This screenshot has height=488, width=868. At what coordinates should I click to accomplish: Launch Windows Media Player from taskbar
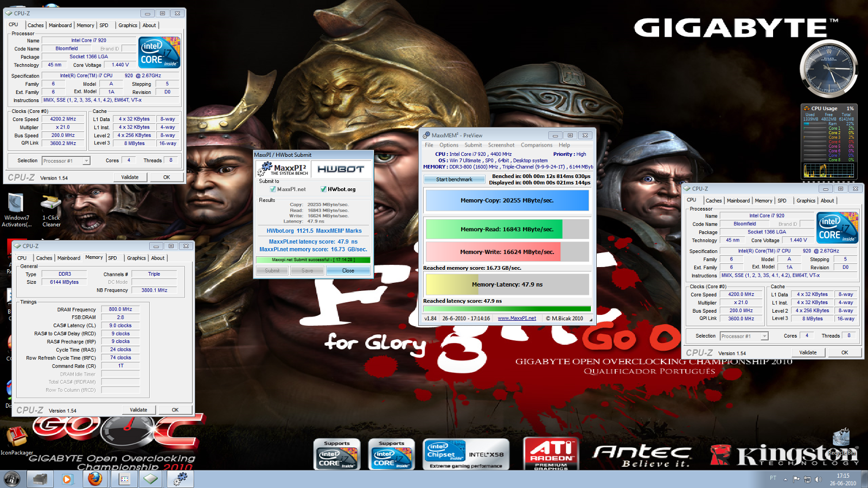pyautogui.click(x=67, y=479)
